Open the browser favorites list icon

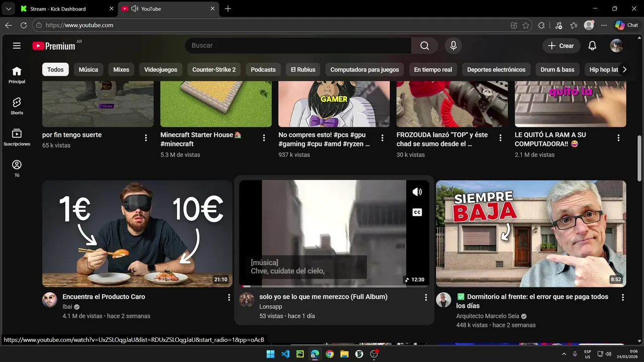pyautogui.click(x=574, y=25)
